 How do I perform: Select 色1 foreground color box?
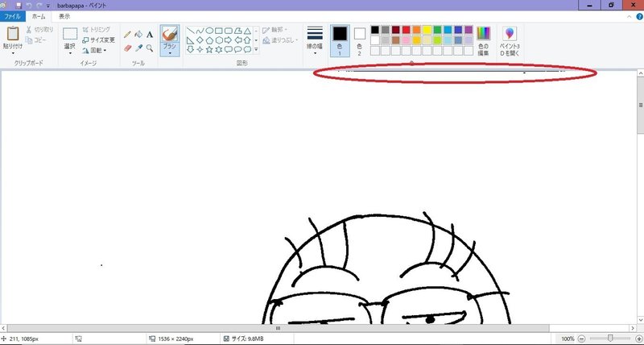click(x=340, y=40)
